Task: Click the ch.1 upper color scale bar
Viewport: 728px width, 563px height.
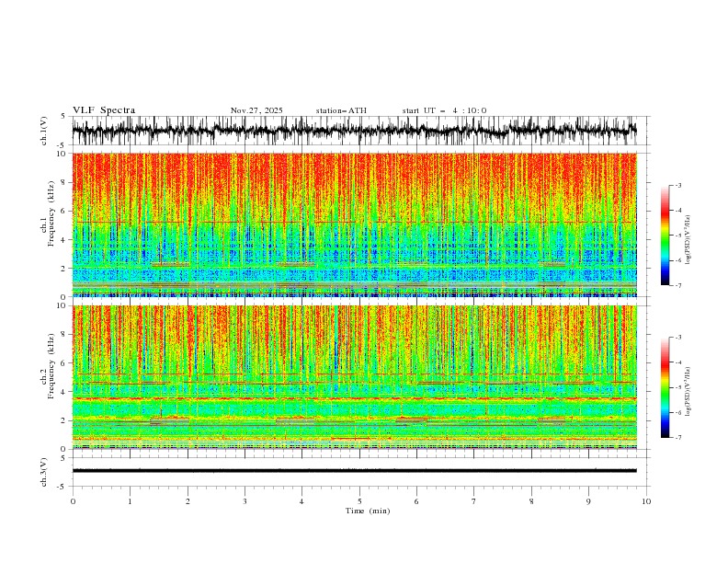Action: point(665,236)
